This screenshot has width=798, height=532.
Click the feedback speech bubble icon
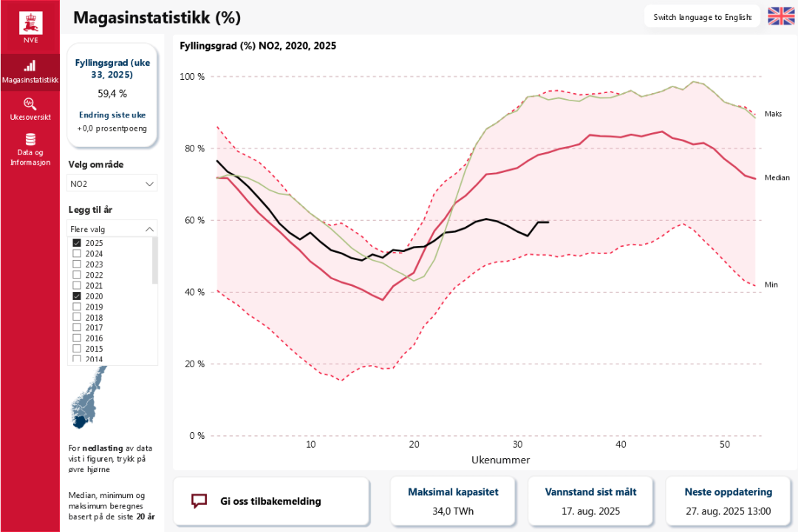coord(199,501)
